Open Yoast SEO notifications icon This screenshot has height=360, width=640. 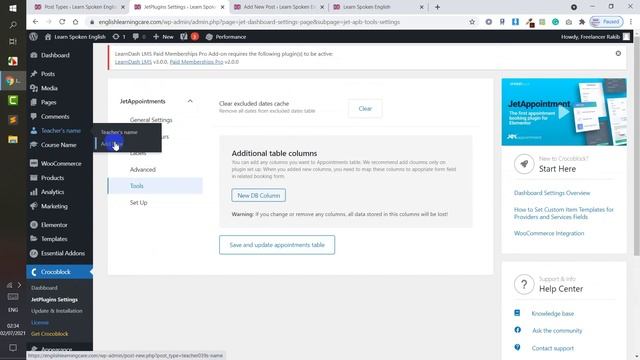(x=189, y=37)
